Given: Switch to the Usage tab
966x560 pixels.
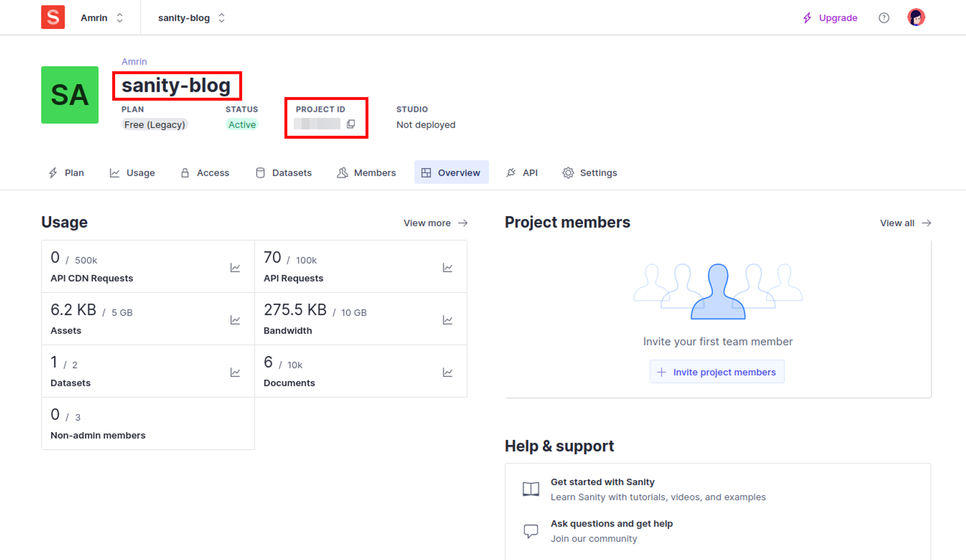Looking at the screenshot, I should click(132, 172).
